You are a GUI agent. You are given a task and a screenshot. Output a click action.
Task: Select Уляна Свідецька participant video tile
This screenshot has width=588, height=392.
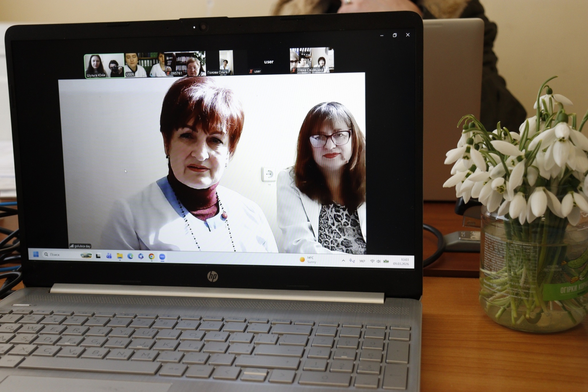[x=311, y=60]
